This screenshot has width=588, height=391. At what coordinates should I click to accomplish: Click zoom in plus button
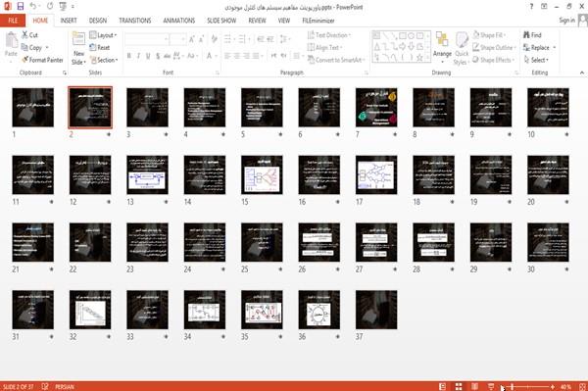(x=553, y=386)
